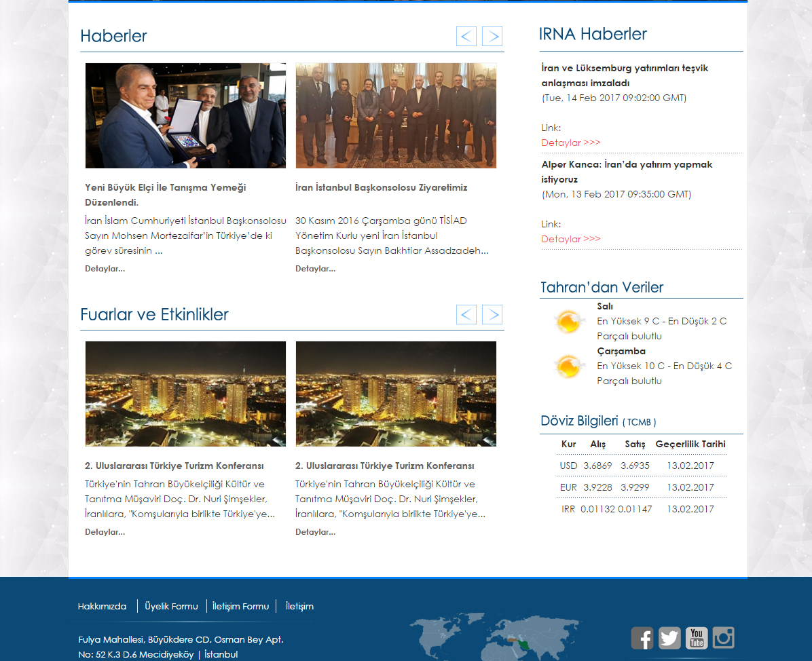Open the Instagram profile icon
Image resolution: width=812 pixels, height=661 pixels.
pos(724,638)
